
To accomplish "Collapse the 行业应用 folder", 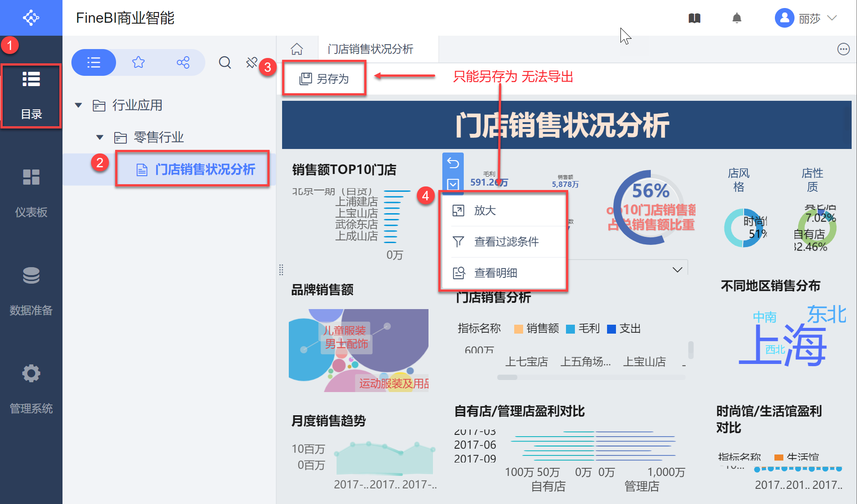I will tap(79, 105).
